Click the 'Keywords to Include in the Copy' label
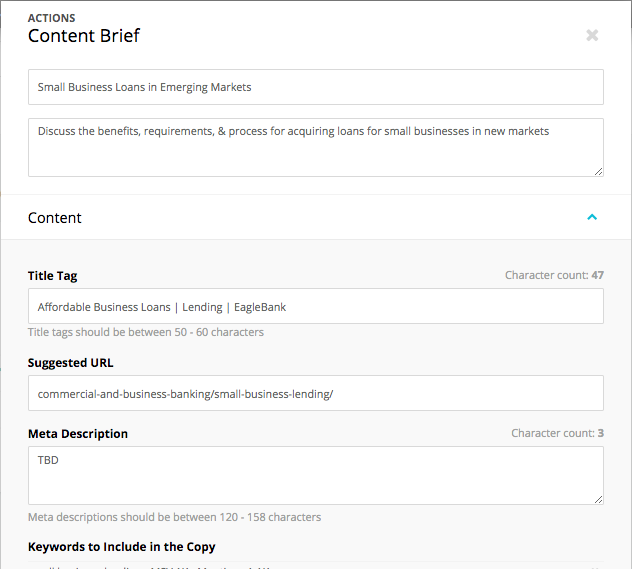The width and height of the screenshot is (632, 569). tap(121, 547)
